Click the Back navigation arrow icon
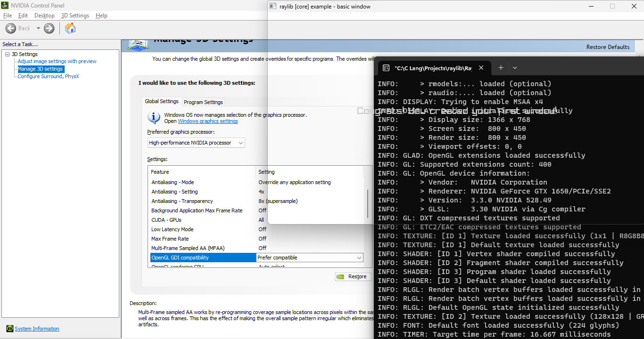 point(10,28)
